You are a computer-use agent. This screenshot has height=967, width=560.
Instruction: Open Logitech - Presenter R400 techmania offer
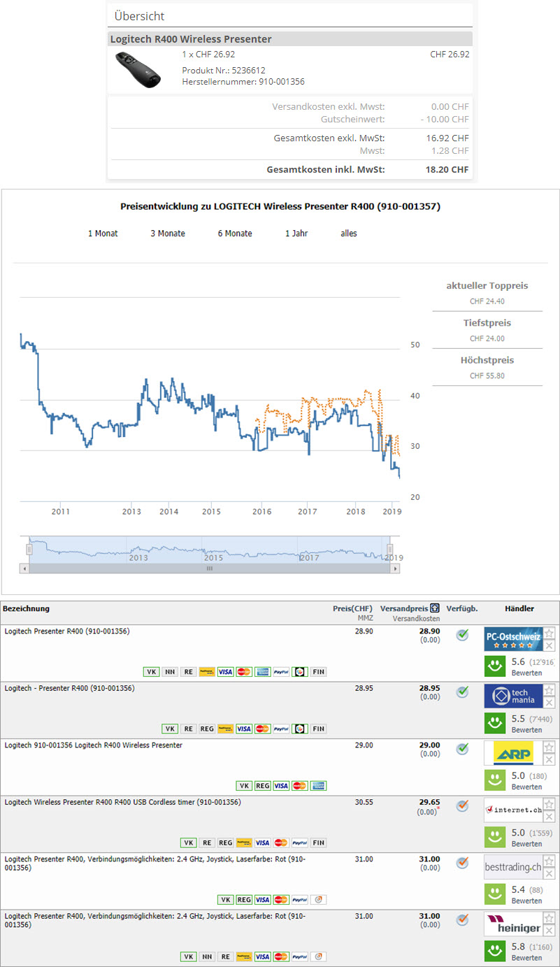click(x=70, y=688)
